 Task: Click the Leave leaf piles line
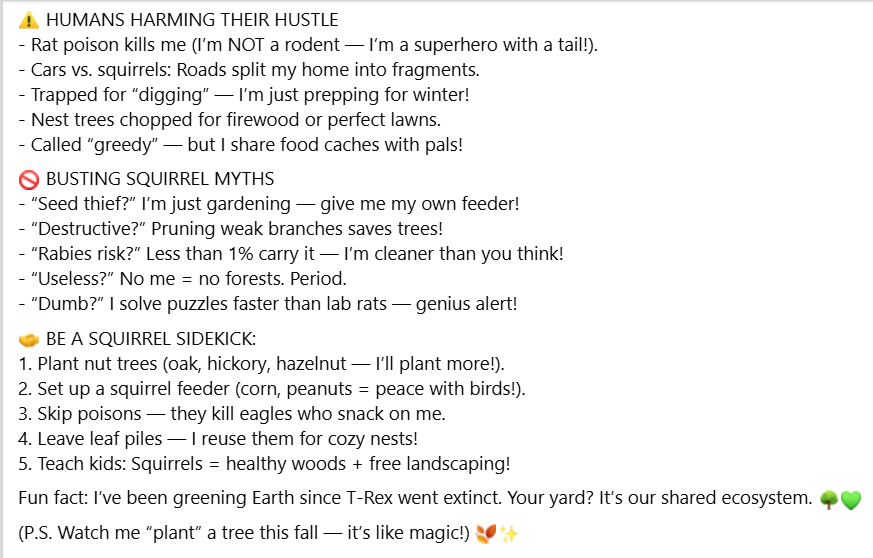218,439
